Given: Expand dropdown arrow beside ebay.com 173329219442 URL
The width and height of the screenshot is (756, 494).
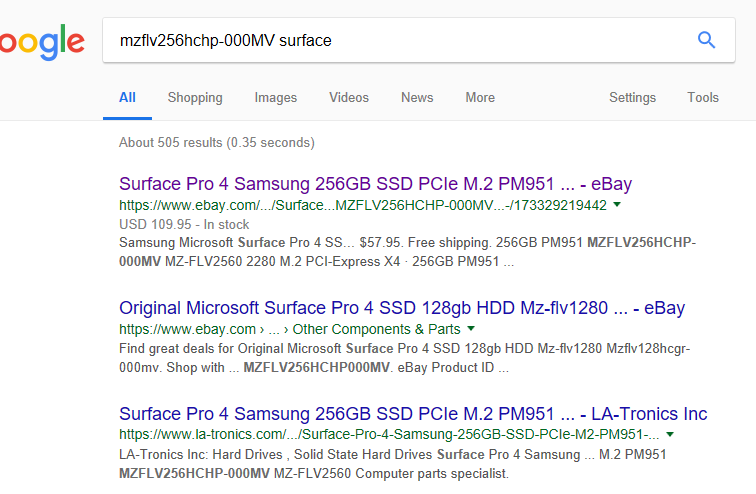Looking at the screenshot, I should point(617,205).
